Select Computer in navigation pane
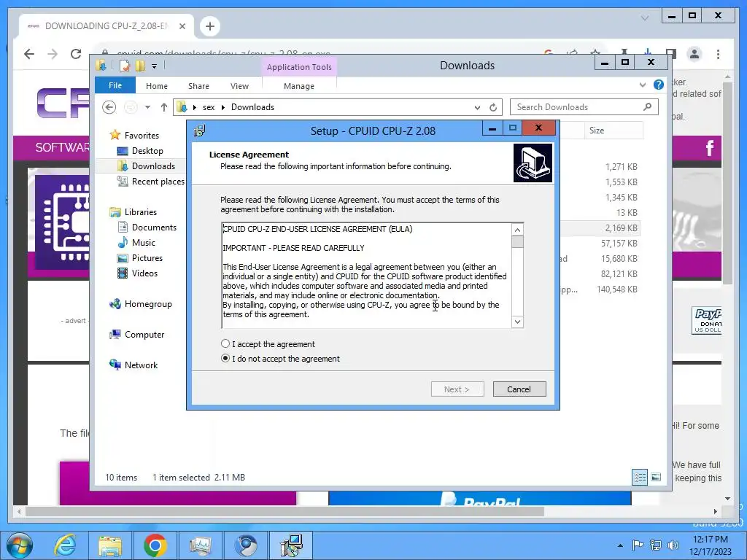This screenshot has height=560, width=747. click(144, 334)
